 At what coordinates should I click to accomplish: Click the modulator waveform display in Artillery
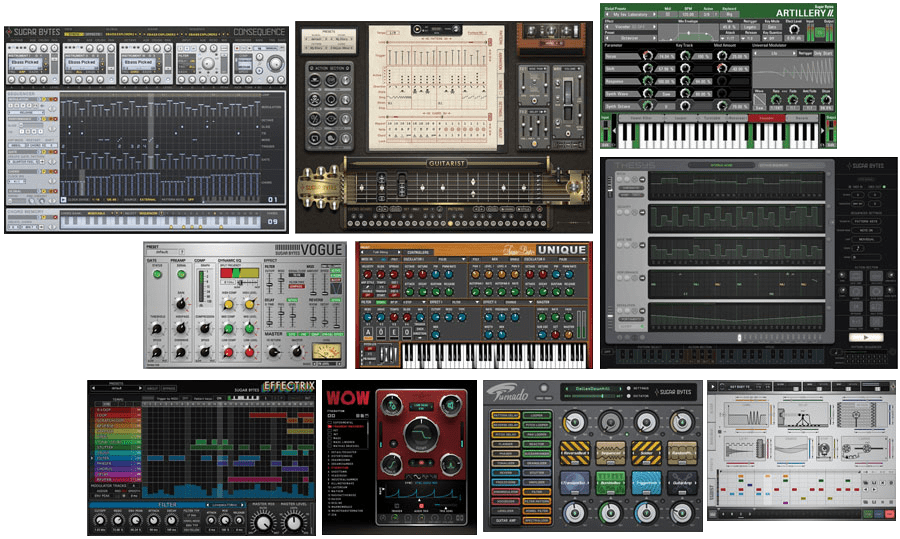pos(793,72)
